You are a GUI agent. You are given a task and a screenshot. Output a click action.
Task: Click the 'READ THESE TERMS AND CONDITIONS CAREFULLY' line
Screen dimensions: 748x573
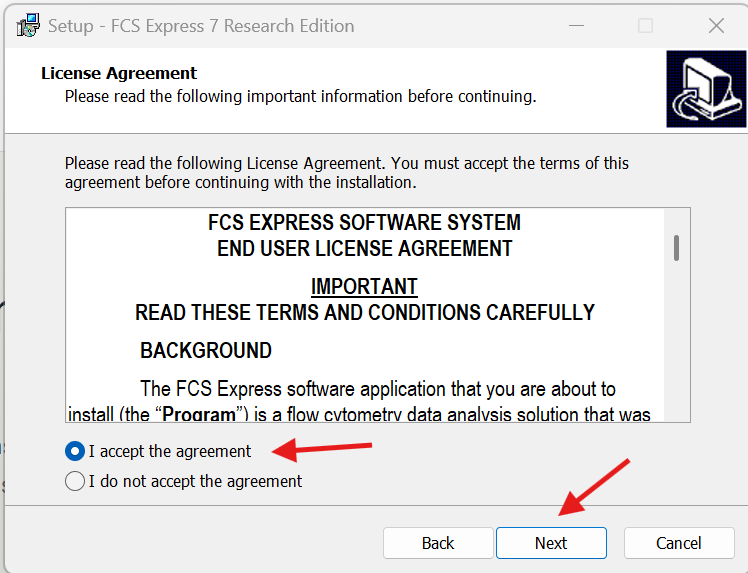[365, 313]
